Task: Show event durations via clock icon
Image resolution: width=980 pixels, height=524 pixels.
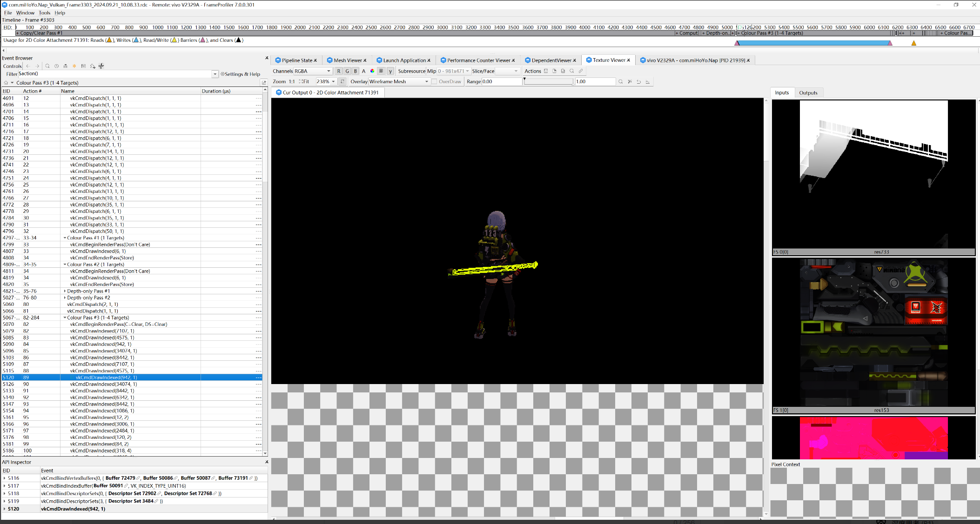Action: tap(57, 66)
